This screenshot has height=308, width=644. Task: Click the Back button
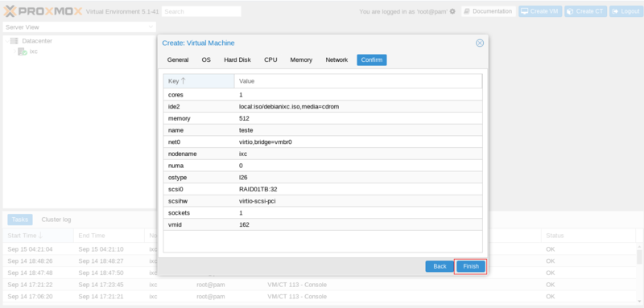pos(440,266)
